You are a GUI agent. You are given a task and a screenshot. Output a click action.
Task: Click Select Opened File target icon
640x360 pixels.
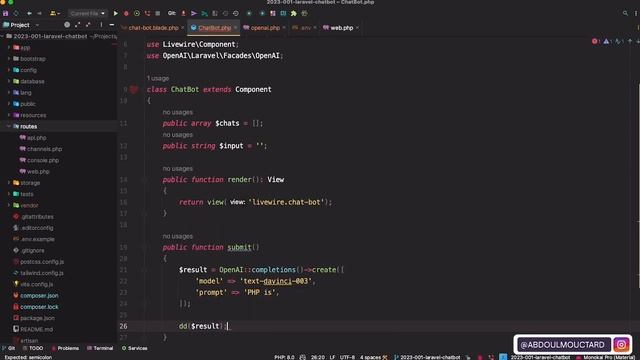point(67,25)
